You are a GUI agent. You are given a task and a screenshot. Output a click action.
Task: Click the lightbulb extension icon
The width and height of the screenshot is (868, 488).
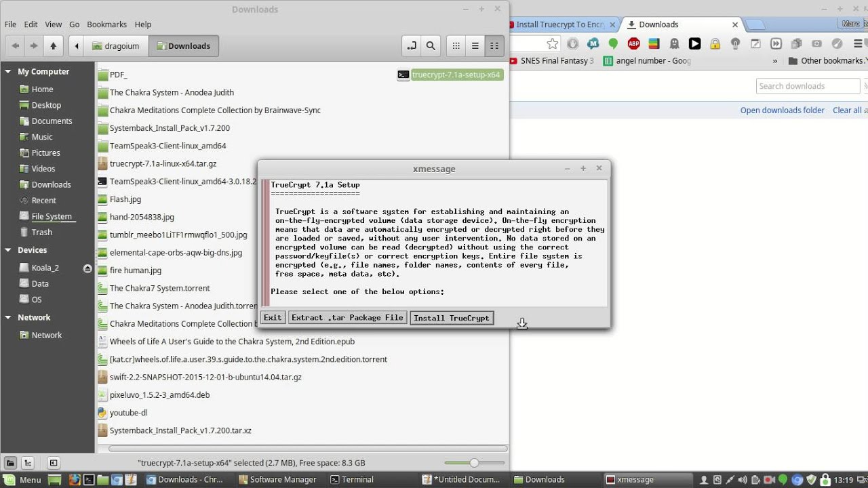pos(735,43)
